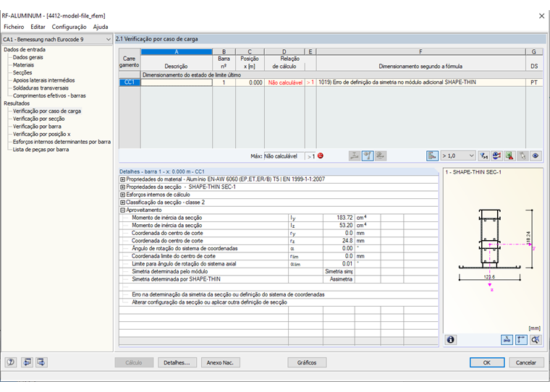Click the filter exceeding >1 funnel icon
Viewport: 550px width, 392px height.
click(x=483, y=155)
